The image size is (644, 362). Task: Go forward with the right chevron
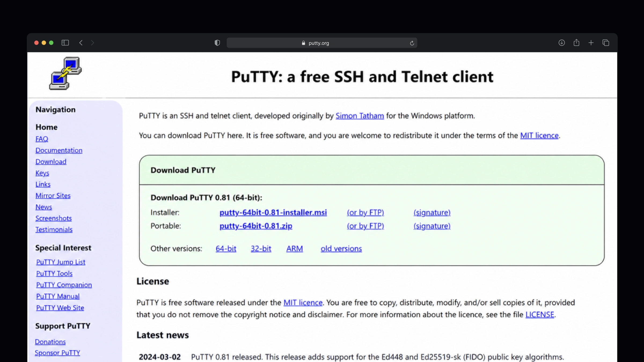pyautogui.click(x=93, y=43)
